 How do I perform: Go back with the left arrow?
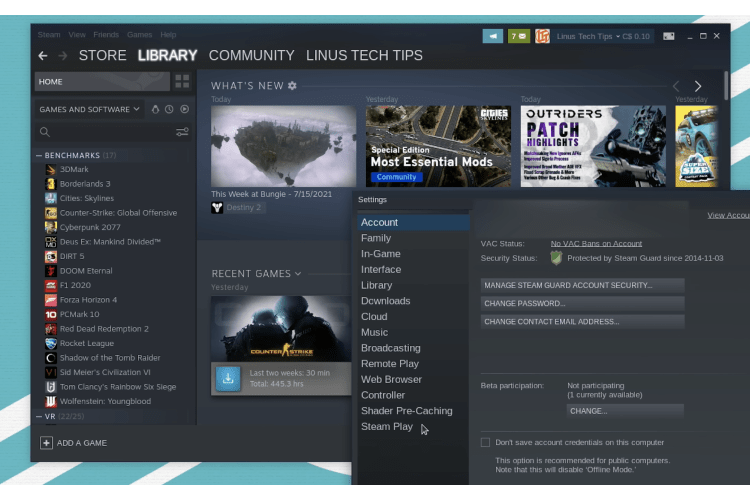pyautogui.click(x=43, y=56)
